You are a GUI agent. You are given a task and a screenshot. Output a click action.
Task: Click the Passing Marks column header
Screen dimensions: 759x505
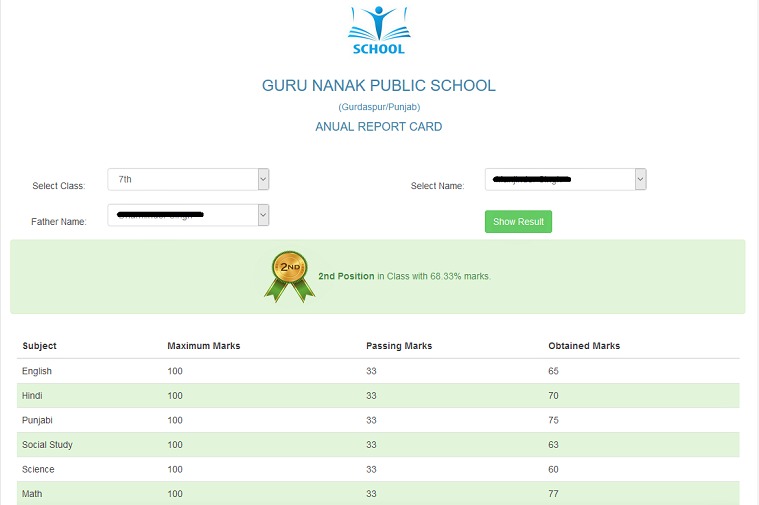pyautogui.click(x=399, y=346)
